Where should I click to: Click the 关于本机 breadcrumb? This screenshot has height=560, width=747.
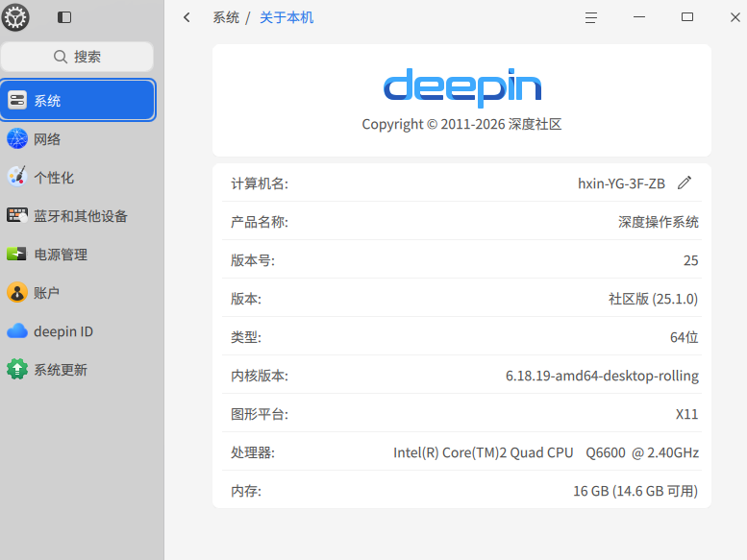click(286, 17)
